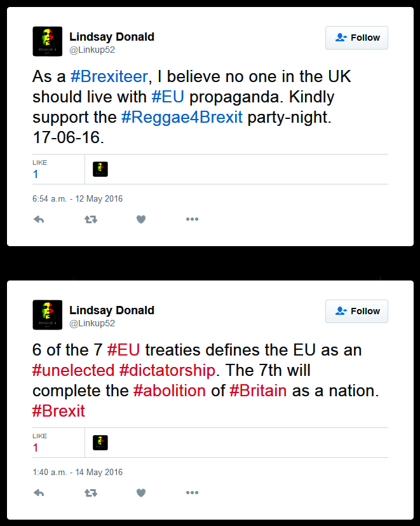Open the blue #EU hashtag in the first tweet

coord(168,97)
